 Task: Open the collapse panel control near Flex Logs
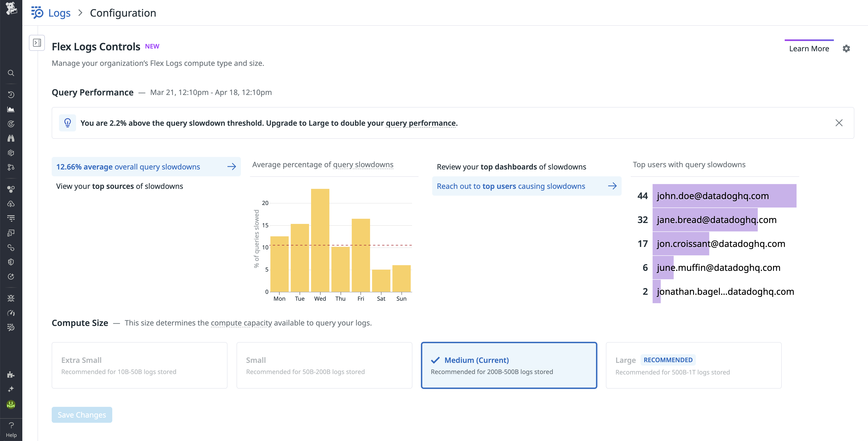(x=37, y=42)
